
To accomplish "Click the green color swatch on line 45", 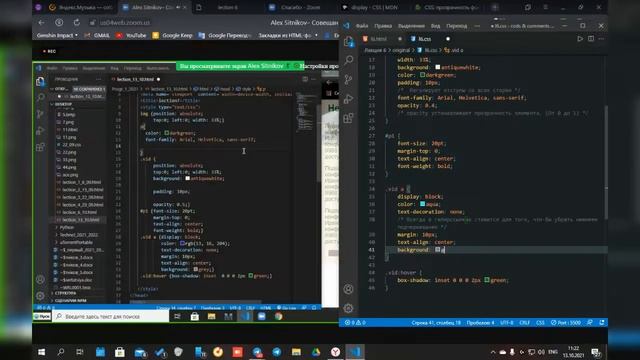I will click(x=487, y=280).
